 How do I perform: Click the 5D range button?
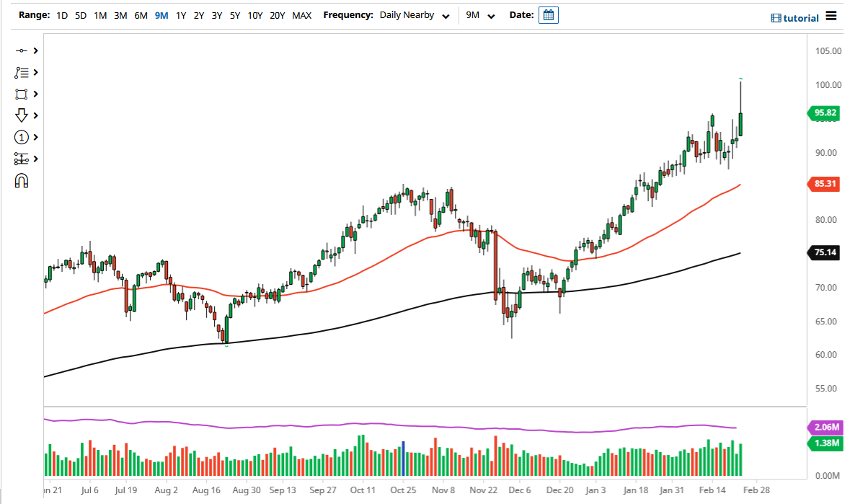tap(79, 14)
